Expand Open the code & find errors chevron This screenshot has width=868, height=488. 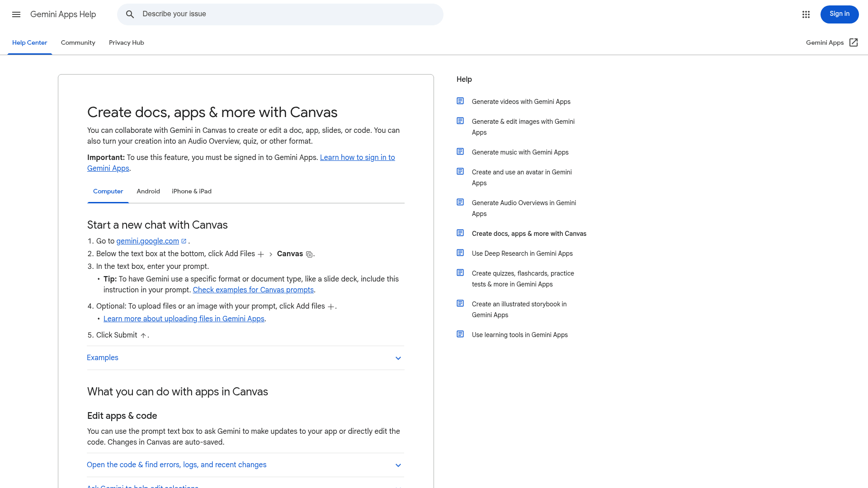click(x=398, y=465)
